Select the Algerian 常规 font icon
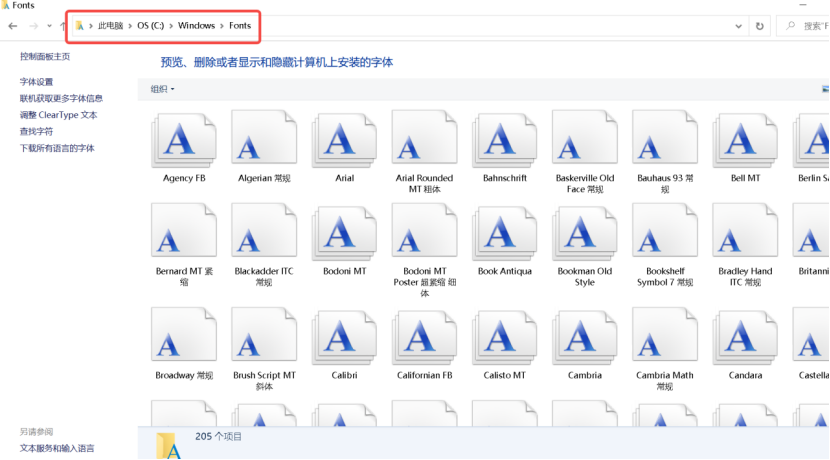 coord(264,139)
